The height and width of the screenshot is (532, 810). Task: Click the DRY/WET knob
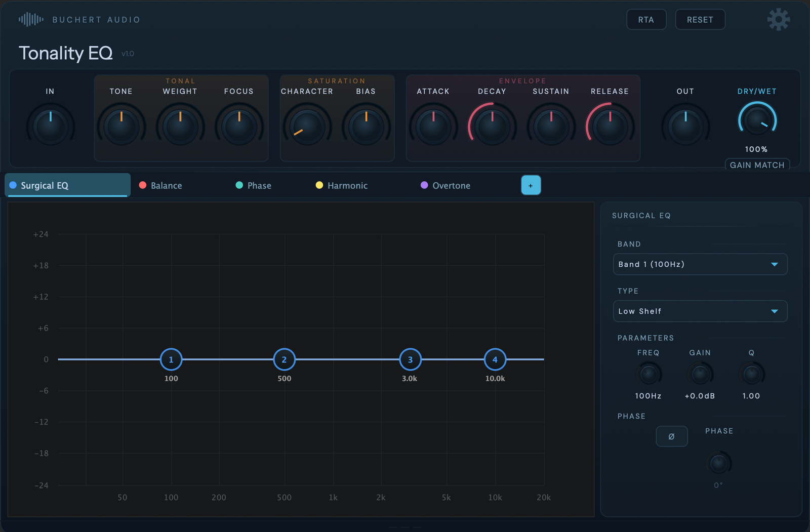tap(756, 120)
